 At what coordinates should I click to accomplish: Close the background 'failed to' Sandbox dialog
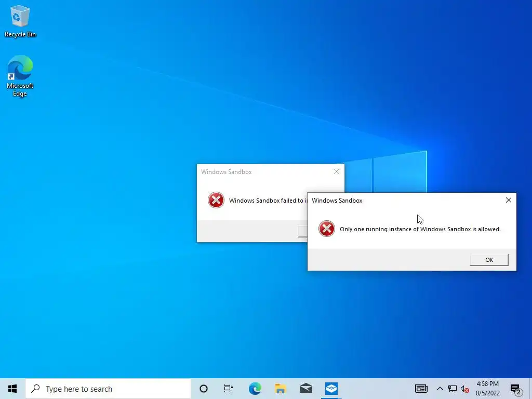(336, 171)
